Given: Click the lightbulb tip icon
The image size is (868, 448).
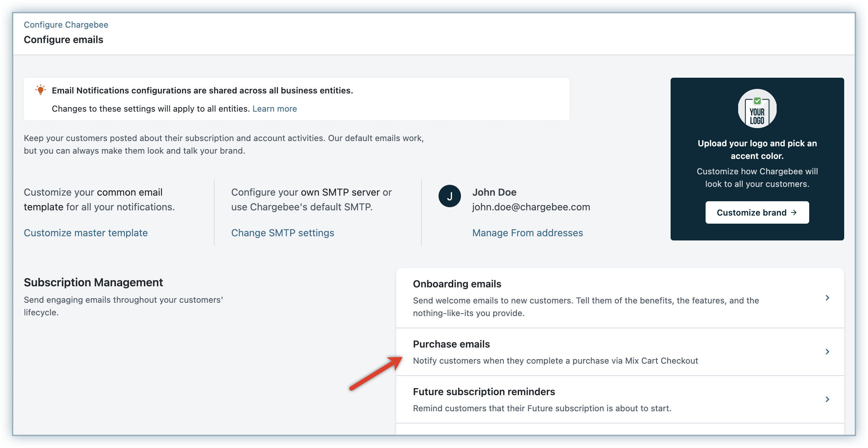Looking at the screenshot, I should pos(41,90).
